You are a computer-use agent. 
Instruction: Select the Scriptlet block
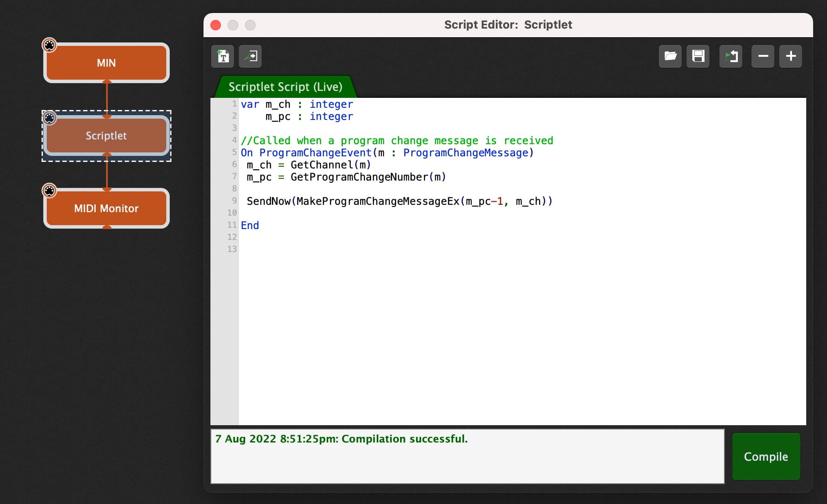(x=107, y=136)
